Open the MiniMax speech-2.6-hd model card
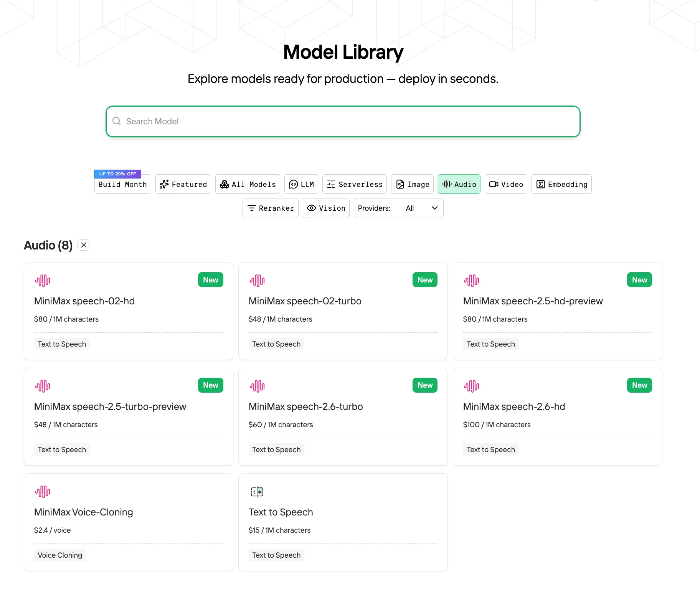This screenshot has width=700, height=598. tap(557, 416)
